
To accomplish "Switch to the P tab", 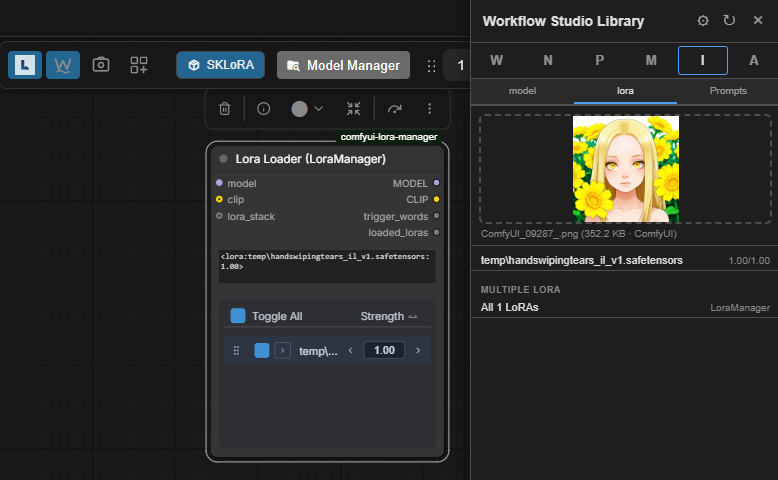I will tap(599, 61).
